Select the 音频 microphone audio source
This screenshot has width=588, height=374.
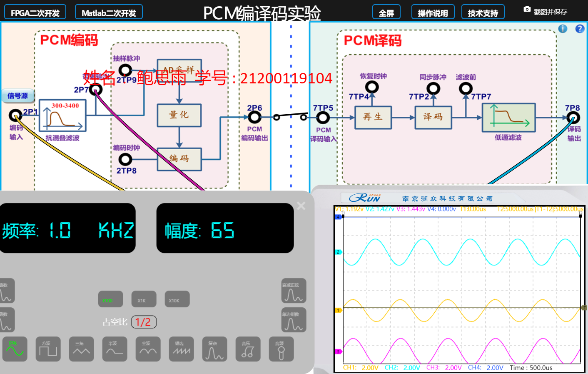(281, 349)
